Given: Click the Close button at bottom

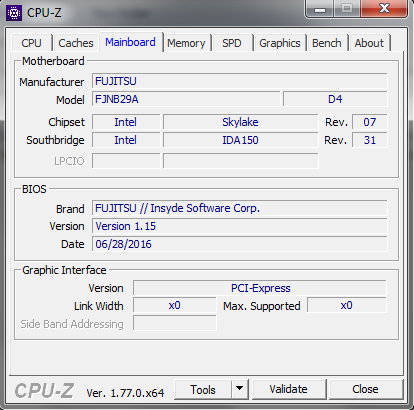Looking at the screenshot, I should pos(365,389).
